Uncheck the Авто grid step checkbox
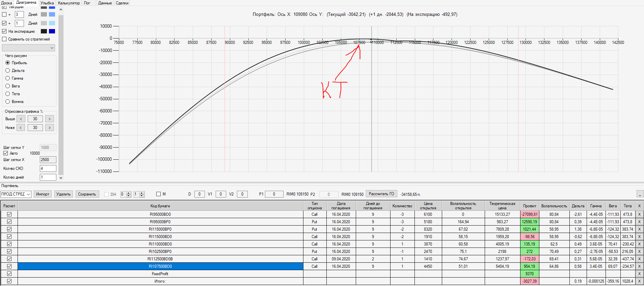This screenshot has height=286, width=644. [6, 153]
